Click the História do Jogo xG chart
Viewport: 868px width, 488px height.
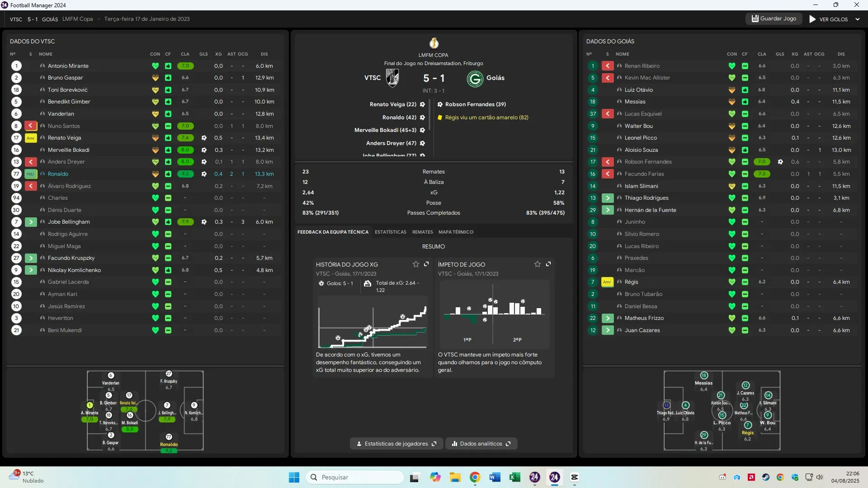click(x=373, y=322)
